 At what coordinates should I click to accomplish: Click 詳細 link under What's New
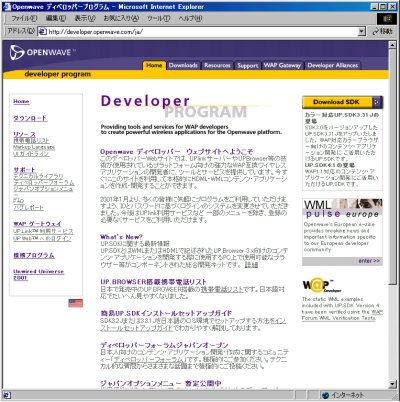point(251,265)
